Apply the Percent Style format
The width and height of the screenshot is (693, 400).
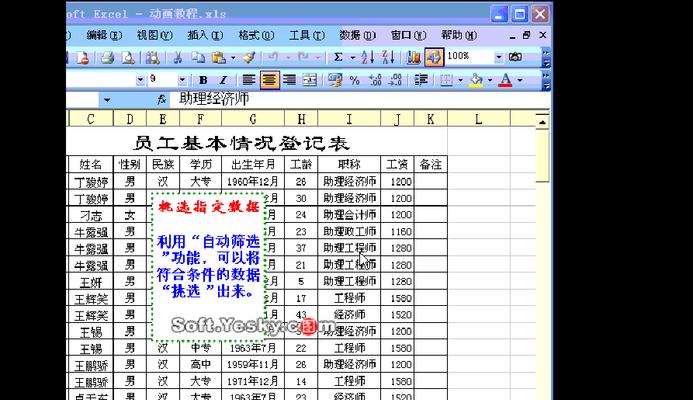click(353, 79)
